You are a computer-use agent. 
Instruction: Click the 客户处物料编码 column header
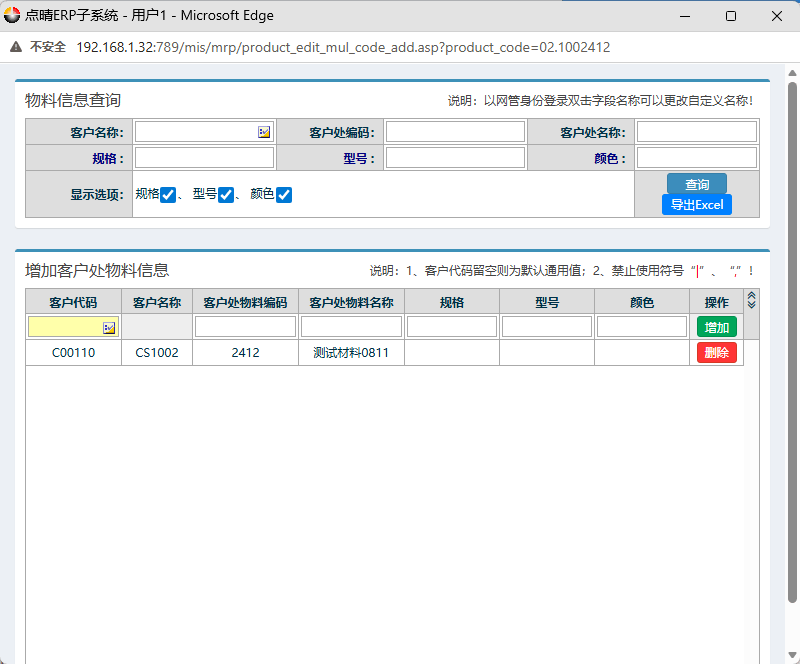coord(245,302)
